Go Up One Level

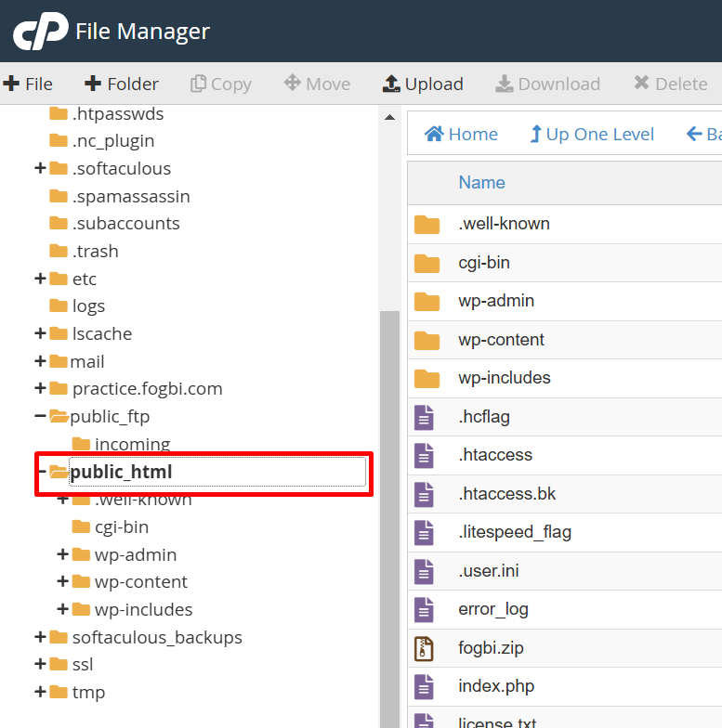pyautogui.click(x=592, y=135)
